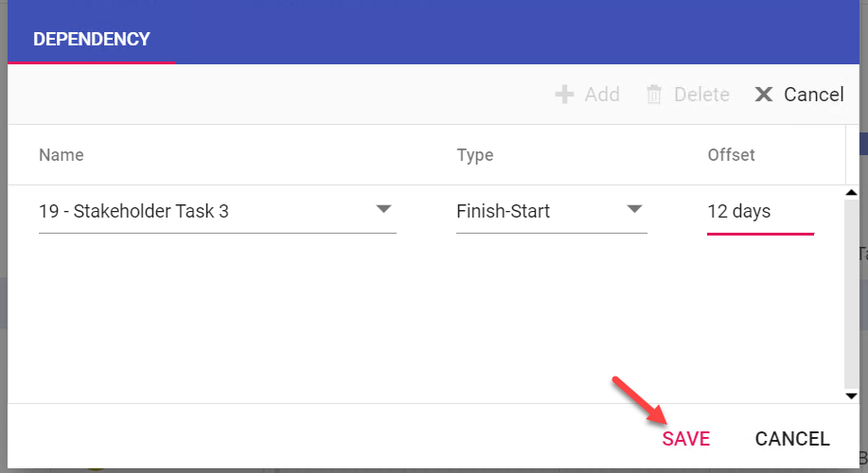Click the Type column header

coord(475,155)
